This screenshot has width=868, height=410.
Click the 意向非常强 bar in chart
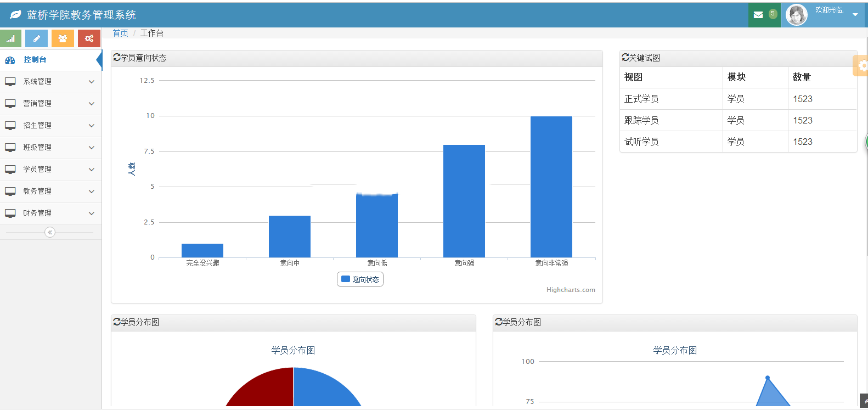[551, 187]
